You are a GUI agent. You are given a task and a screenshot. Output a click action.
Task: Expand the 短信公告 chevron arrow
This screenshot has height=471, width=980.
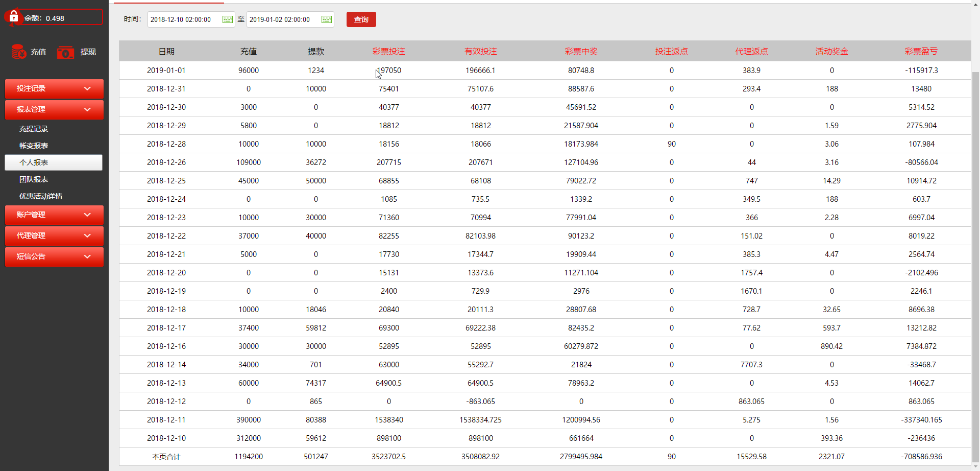[87, 256]
